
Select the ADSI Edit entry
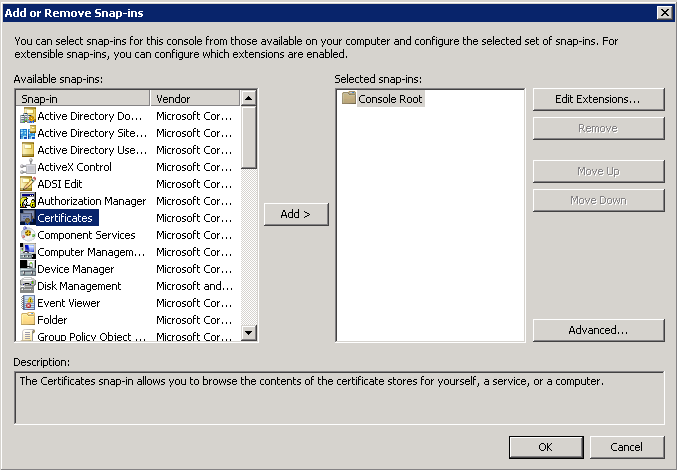click(60, 184)
